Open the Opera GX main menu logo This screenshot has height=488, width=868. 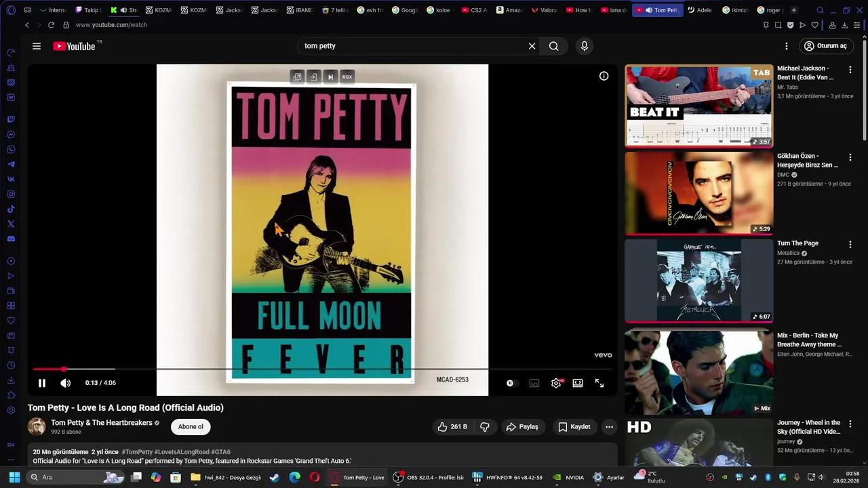click(11, 10)
